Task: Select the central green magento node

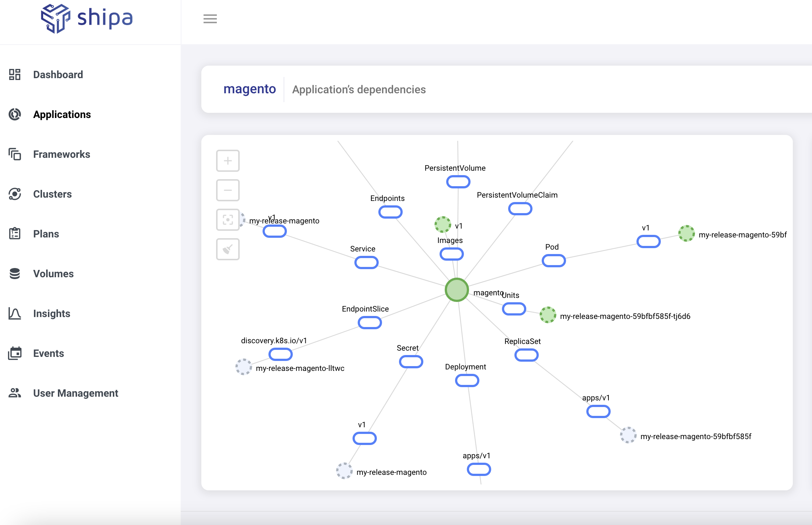Action: click(457, 290)
